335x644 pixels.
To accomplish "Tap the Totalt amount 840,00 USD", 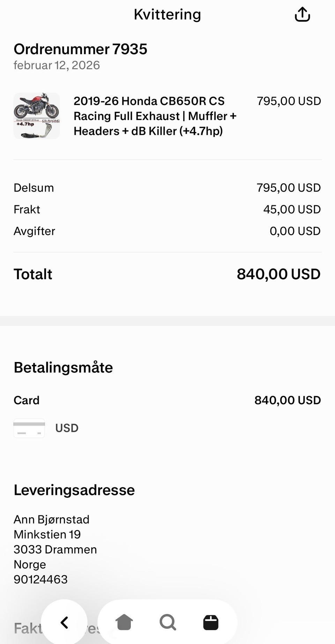I will point(278,274).
